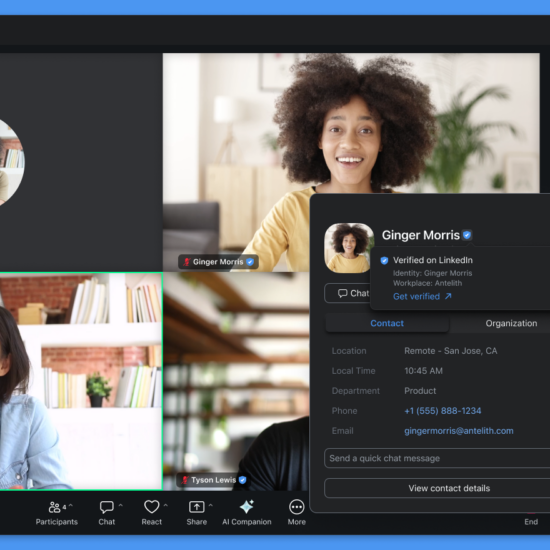
Task: Click the Ginger Morris name heading in card
Action: (x=421, y=235)
